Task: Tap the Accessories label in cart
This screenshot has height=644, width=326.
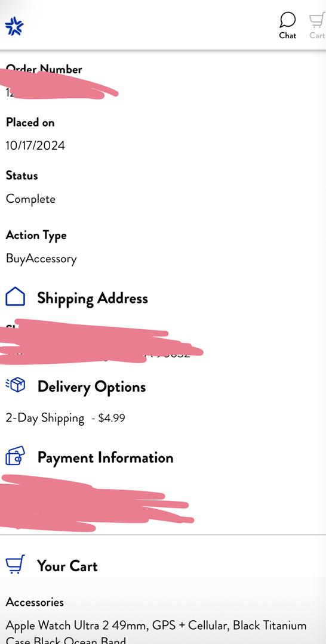Action: point(35,602)
